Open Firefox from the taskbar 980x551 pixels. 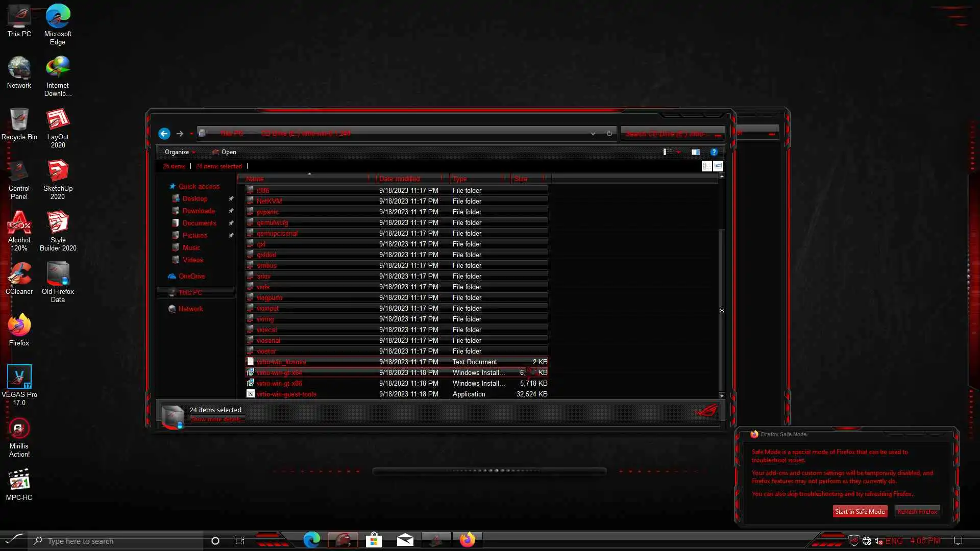click(x=467, y=540)
